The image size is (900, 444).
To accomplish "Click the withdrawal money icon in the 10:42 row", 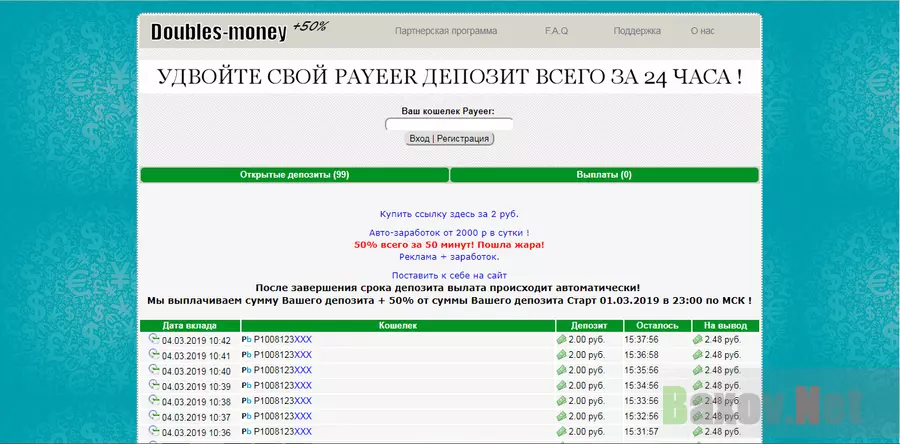I will click(697, 340).
